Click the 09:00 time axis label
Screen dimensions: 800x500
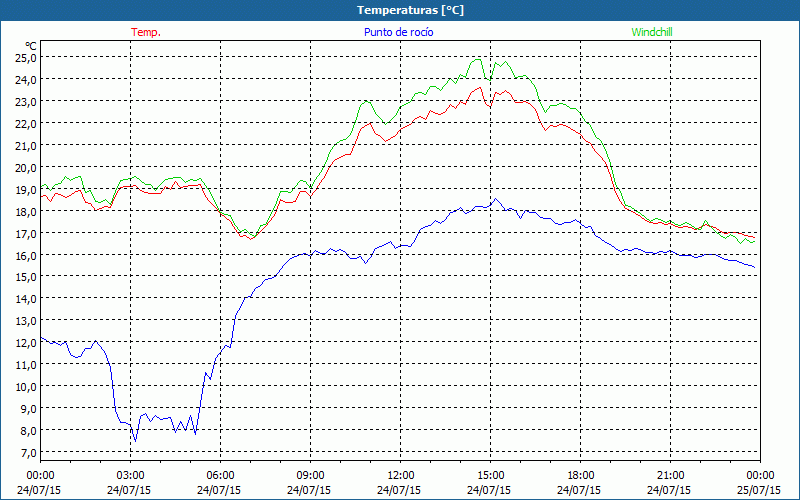coord(310,476)
